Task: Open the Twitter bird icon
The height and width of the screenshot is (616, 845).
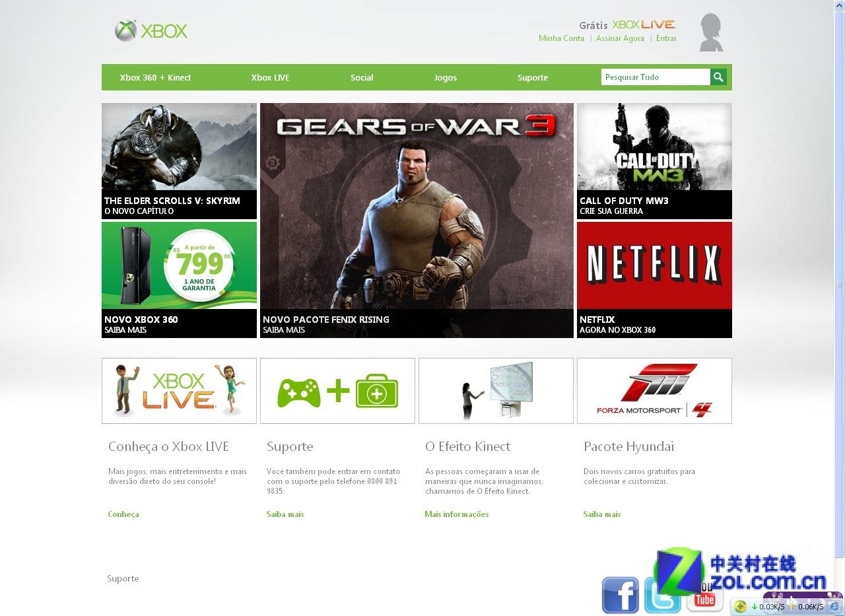Action: click(662, 595)
